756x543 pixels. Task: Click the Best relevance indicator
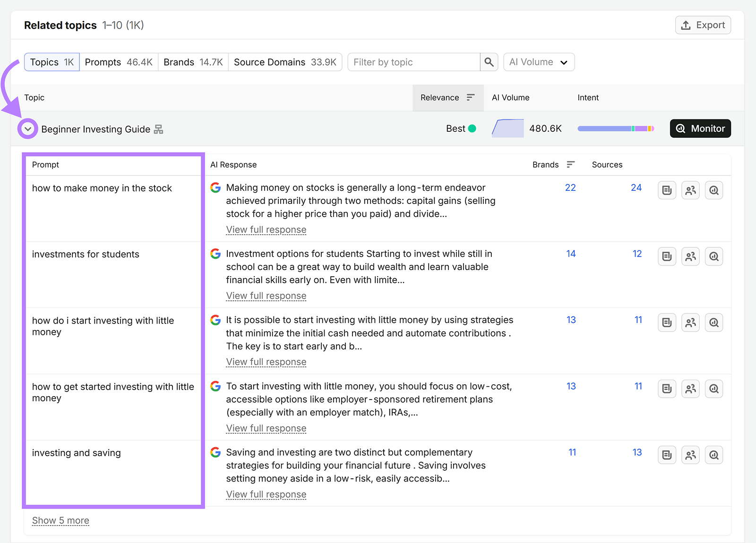[461, 128]
